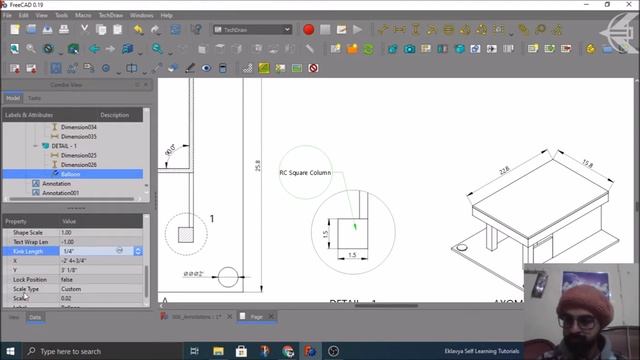Click the Kink Length spin arrows
Screen dimensions: 640x360
tap(138, 251)
